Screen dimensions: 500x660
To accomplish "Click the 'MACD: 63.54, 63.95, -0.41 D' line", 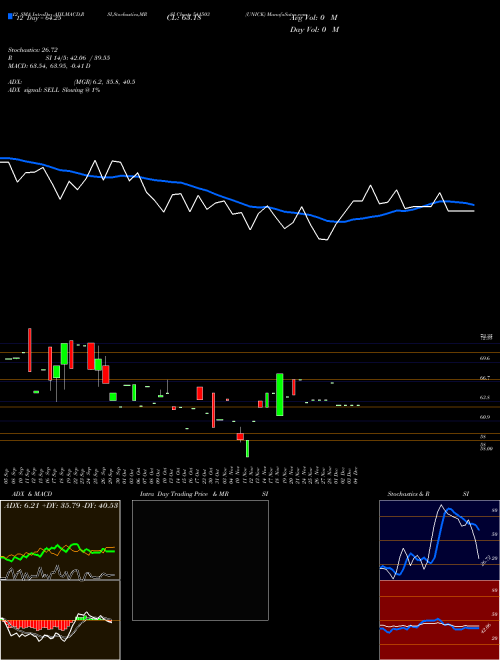I will coord(49,66).
